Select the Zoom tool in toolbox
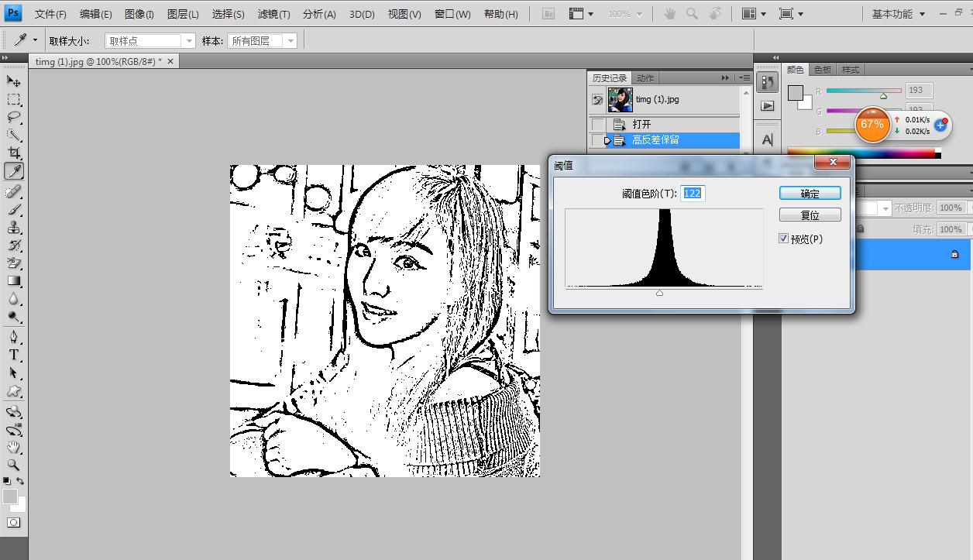 [14, 465]
